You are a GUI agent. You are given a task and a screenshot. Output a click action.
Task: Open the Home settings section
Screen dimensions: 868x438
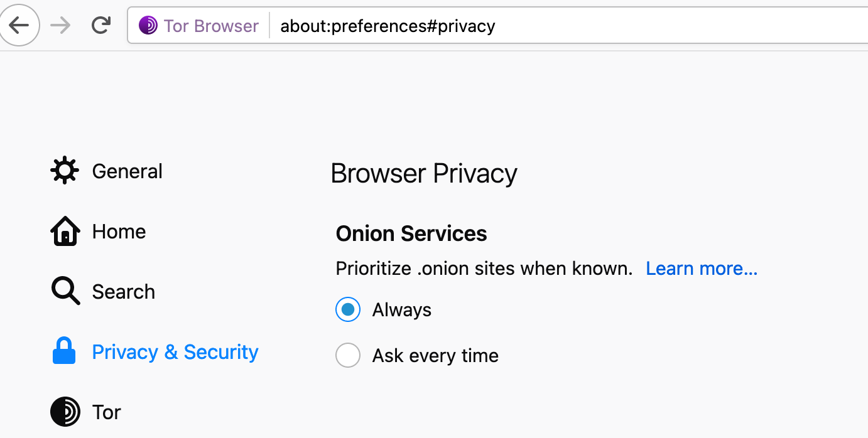pyautogui.click(x=119, y=230)
